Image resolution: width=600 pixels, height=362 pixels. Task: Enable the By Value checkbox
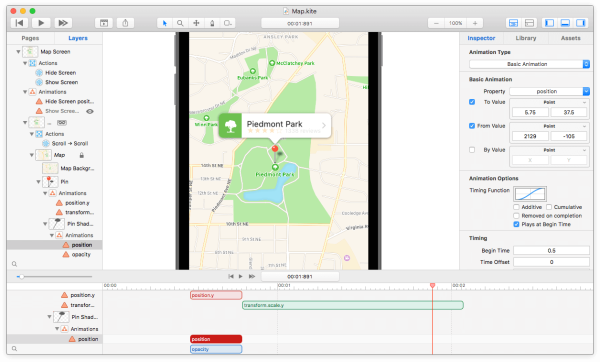point(472,150)
